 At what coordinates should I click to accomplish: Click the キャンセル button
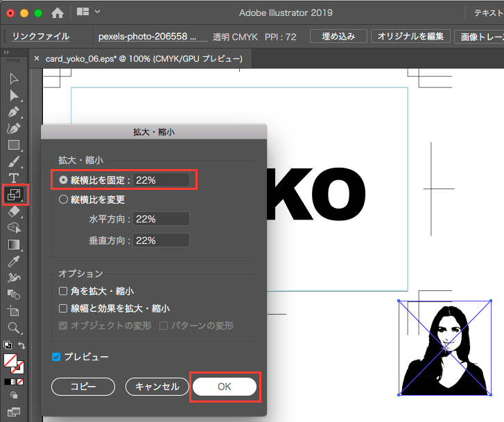[x=157, y=387]
